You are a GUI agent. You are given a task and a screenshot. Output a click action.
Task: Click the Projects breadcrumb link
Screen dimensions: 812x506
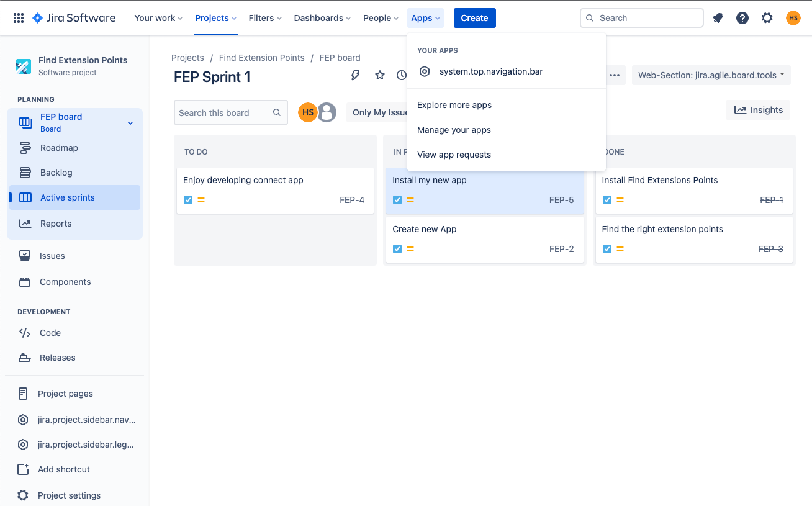(187, 58)
